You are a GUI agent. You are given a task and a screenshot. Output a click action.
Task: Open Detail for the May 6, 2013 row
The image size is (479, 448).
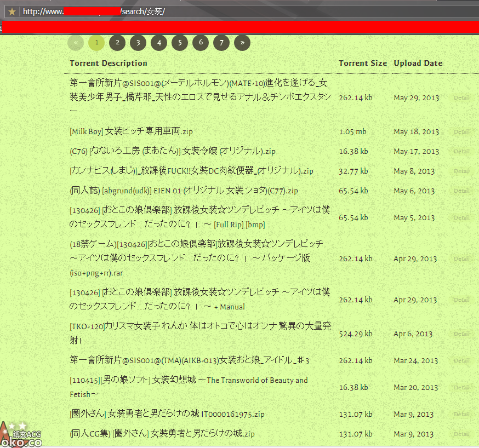(x=461, y=191)
